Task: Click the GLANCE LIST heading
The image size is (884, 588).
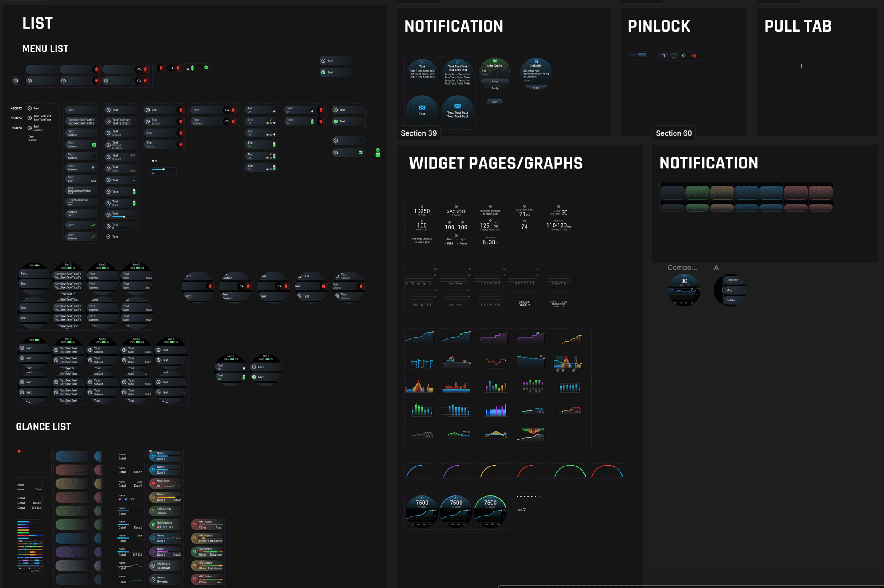Action: coord(43,427)
